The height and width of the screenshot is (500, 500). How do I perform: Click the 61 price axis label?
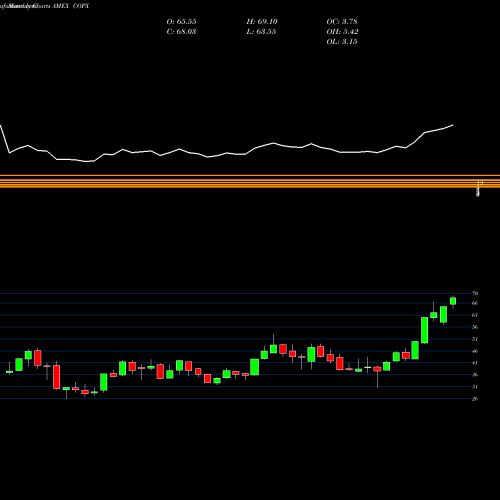pyautogui.click(x=475, y=315)
